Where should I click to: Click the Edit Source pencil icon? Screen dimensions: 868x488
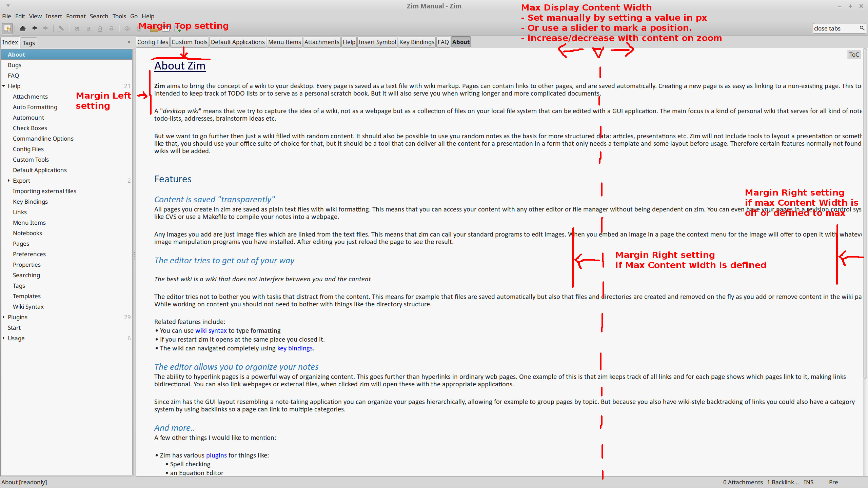(x=61, y=28)
